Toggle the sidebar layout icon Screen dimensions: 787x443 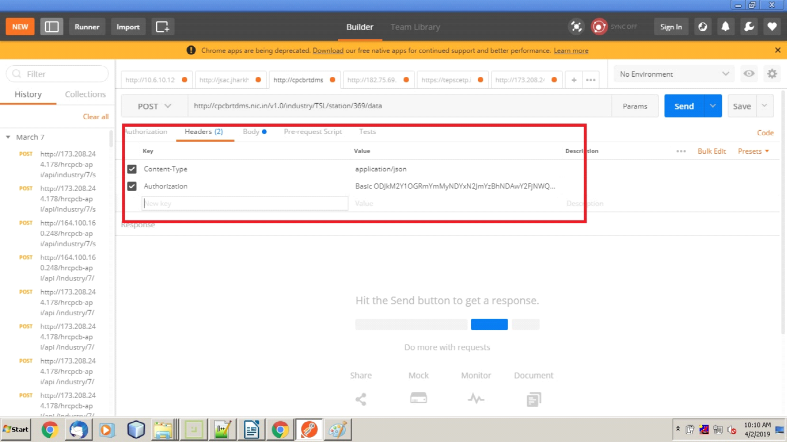click(x=51, y=27)
